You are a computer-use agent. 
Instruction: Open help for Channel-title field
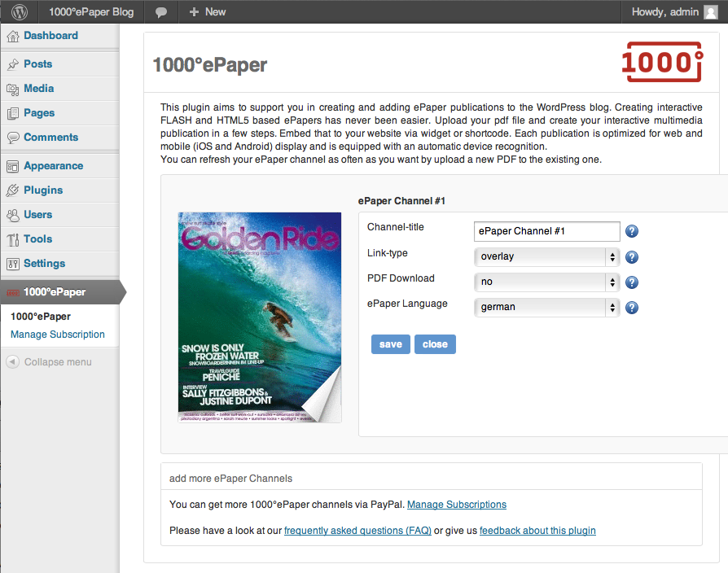click(x=631, y=231)
